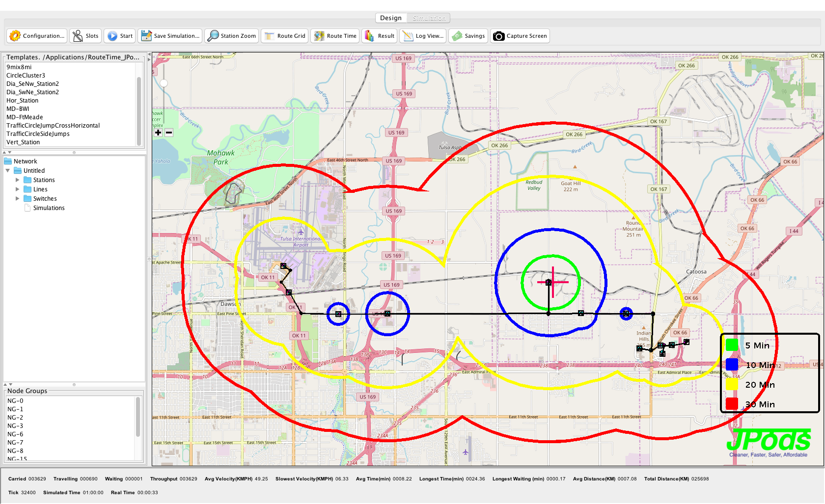Select node group NG-3
This screenshot has height=504, width=825.
click(15, 426)
